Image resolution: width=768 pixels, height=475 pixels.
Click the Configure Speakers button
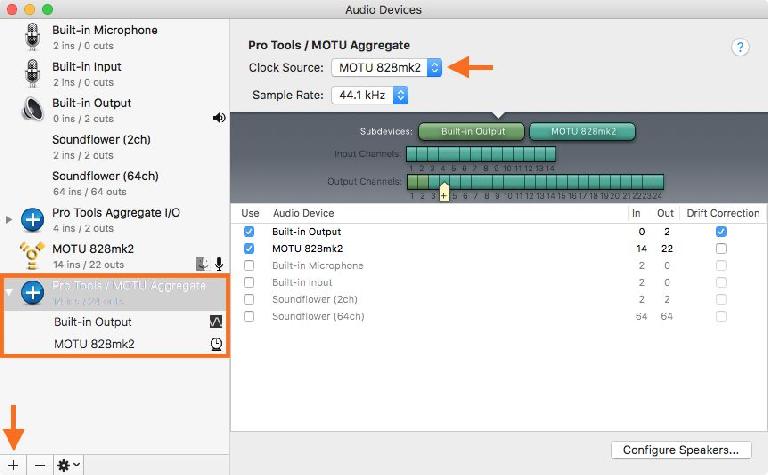[681, 450]
